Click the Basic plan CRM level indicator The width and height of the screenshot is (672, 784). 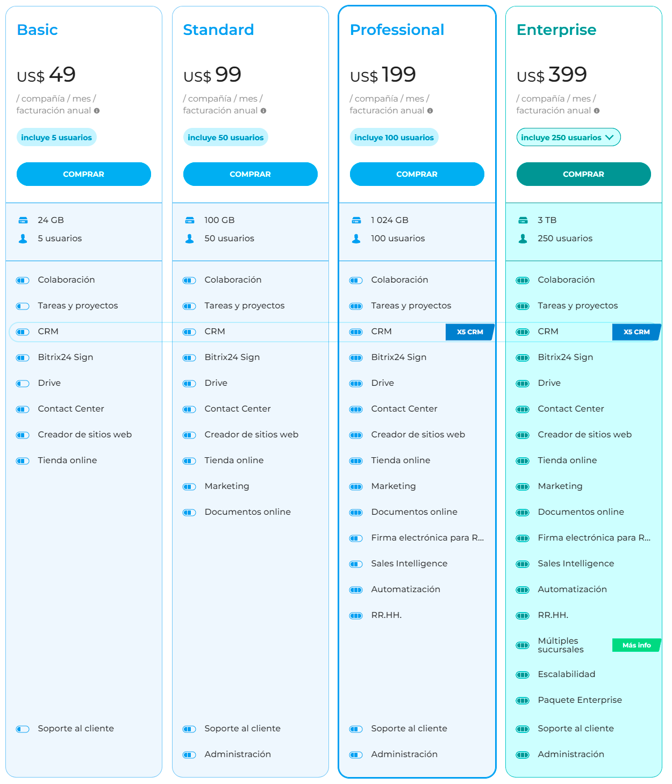(23, 332)
